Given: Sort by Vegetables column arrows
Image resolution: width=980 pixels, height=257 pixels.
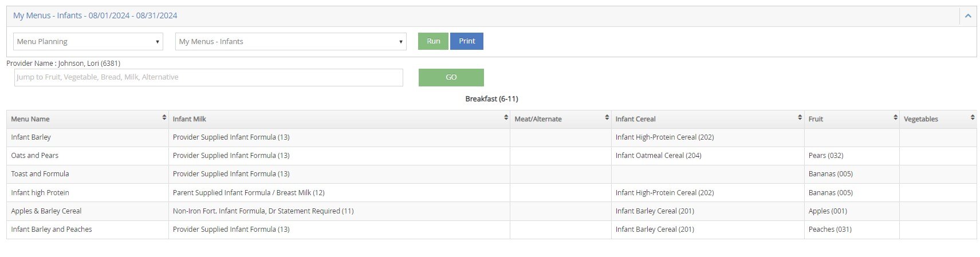Looking at the screenshot, I should coord(973,117).
